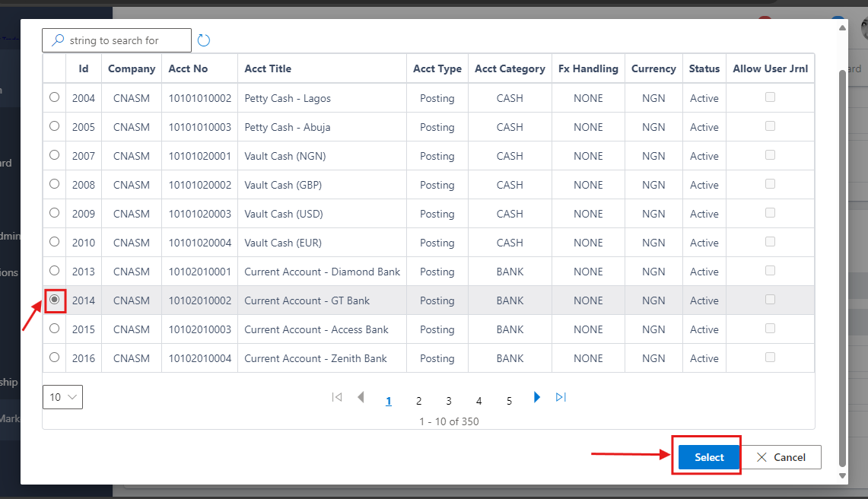Open the page size dropdown showing 10

pos(62,396)
